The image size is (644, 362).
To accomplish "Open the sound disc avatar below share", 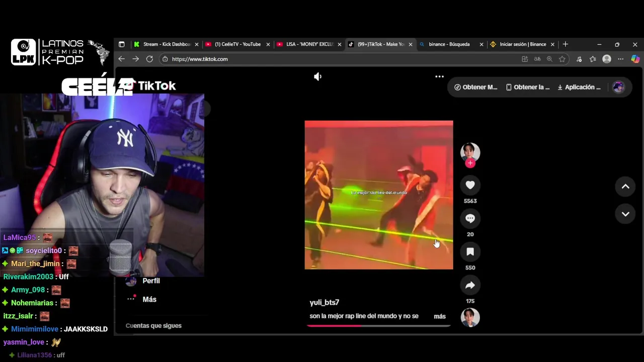I will [x=470, y=317].
